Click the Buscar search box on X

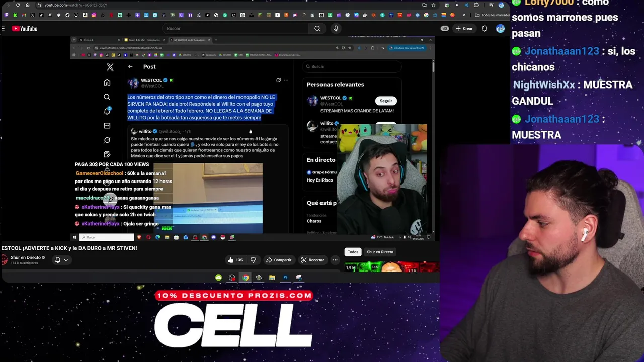[x=352, y=66]
